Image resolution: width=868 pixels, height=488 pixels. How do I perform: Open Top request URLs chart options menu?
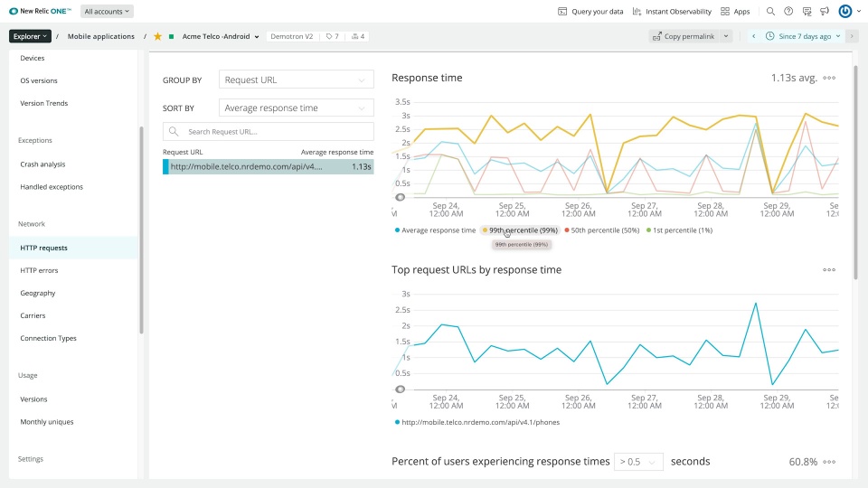click(x=829, y=270)
